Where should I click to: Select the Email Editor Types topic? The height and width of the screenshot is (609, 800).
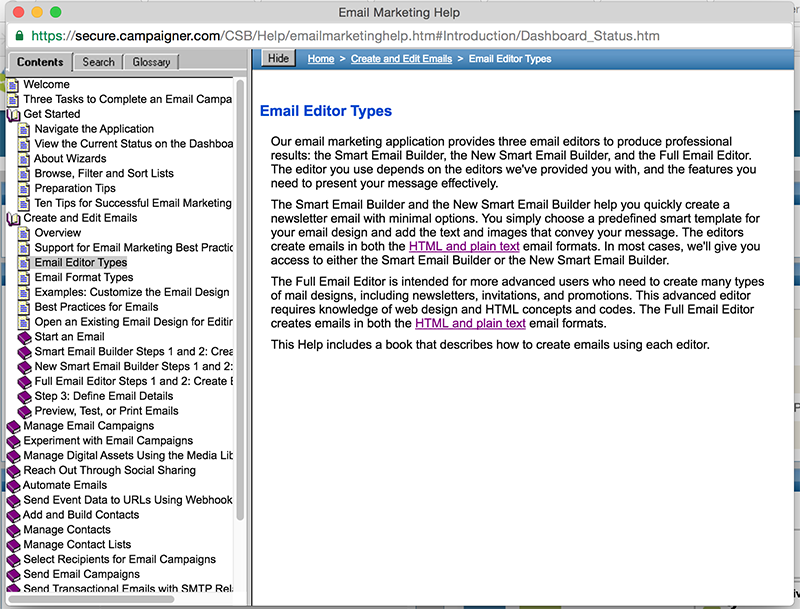[81, 263]
